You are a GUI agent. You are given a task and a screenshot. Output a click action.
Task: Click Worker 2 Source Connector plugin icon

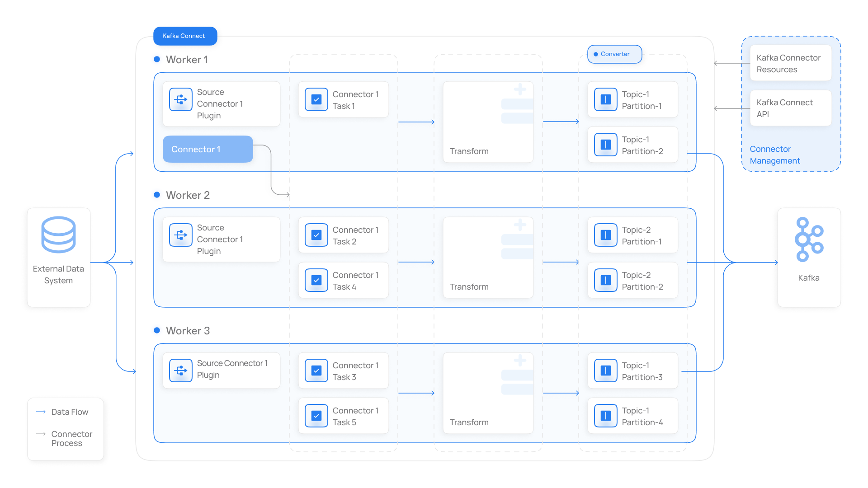(181, 235)
